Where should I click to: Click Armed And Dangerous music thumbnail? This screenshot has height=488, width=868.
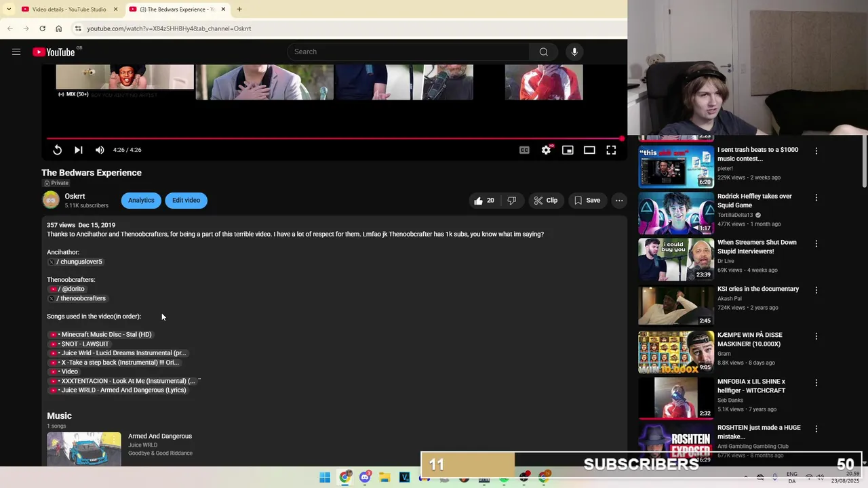(84, 449)
